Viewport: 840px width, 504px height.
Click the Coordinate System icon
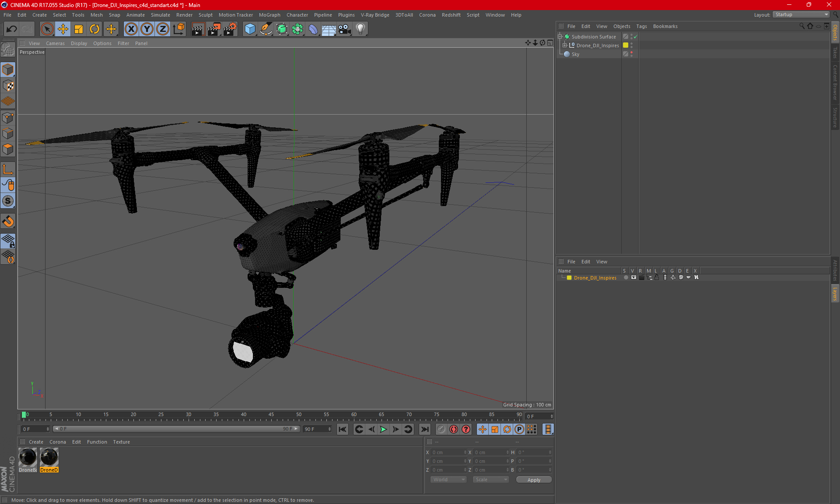(178, 29)
